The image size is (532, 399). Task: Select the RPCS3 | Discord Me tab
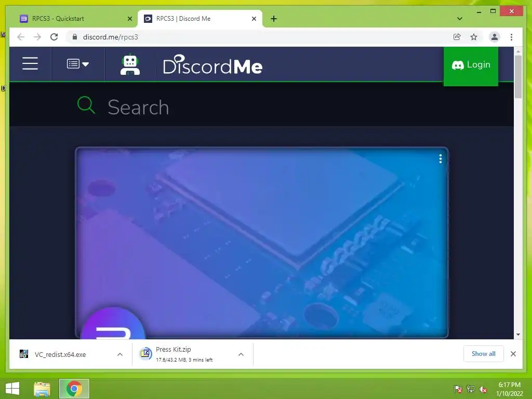pyautogui.click(x=200, y=19)
